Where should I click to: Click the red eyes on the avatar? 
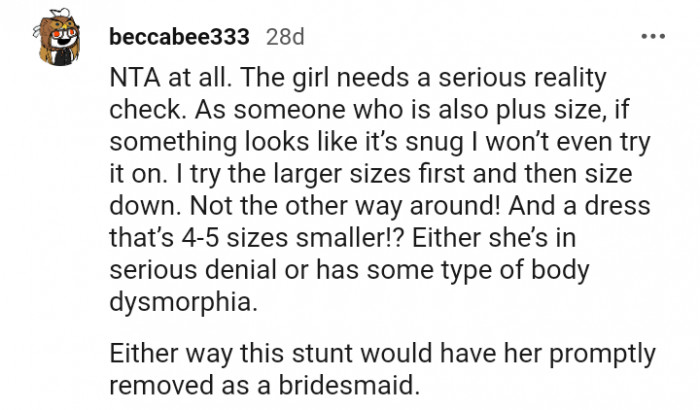tap(63, 33)
